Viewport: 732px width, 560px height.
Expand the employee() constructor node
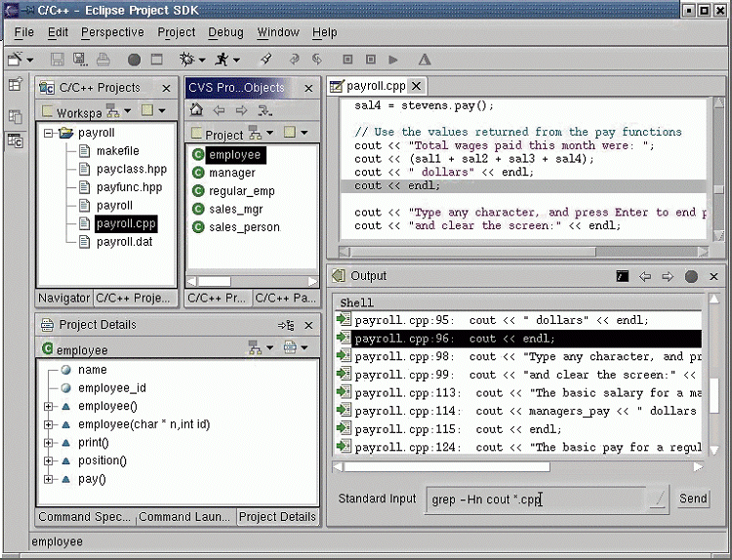click(48, 407)
